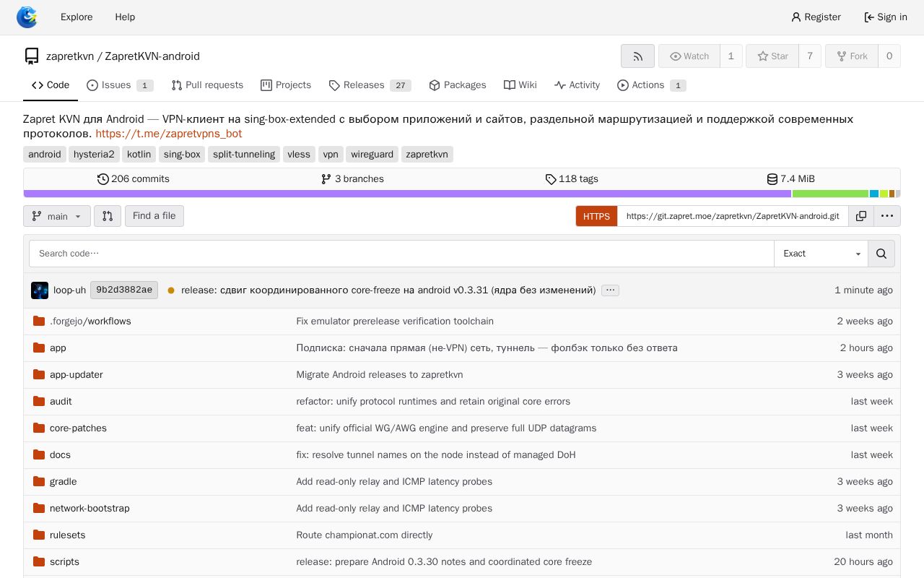Fork this repository
The image size is (924, 578).
tap(851, 56)
